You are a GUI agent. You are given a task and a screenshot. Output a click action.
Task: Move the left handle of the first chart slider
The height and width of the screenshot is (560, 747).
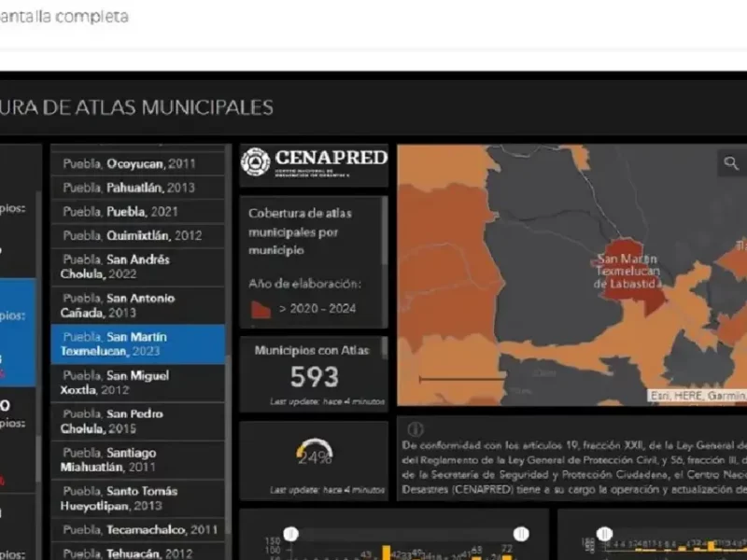pyautogui.click(x=291, y=534)
